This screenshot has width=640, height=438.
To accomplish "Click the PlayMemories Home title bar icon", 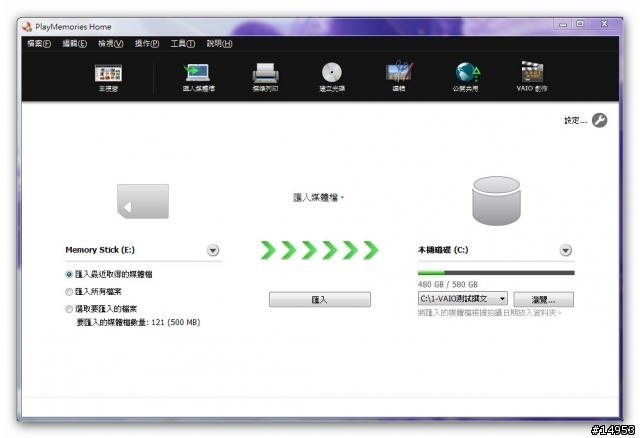I will tap(27, 27).
